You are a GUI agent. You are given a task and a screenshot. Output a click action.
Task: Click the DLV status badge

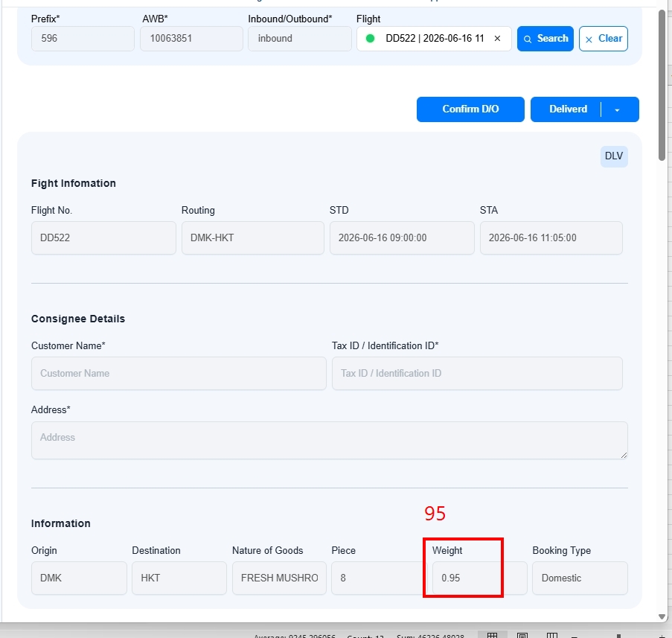coord(614,156)
